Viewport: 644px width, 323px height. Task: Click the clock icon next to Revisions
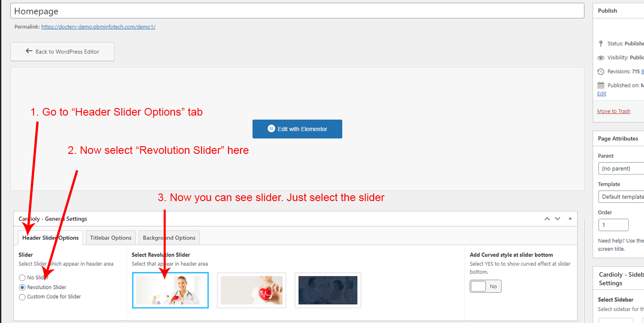601,72
